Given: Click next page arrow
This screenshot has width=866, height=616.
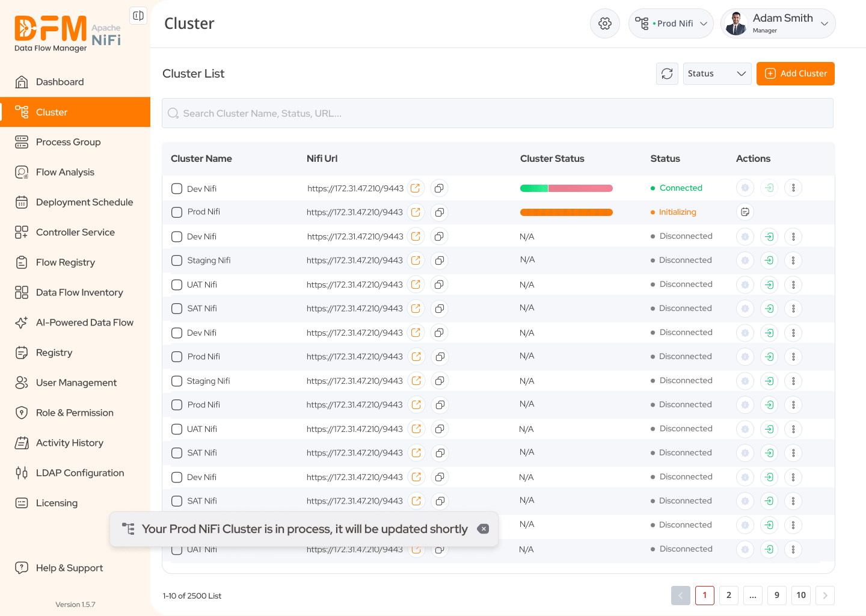Looking at the screenshot, I should pos(825,596).
